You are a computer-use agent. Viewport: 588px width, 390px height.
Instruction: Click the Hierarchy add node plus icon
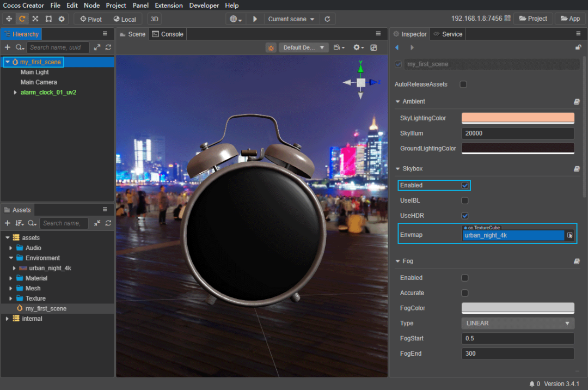[8, 47]
